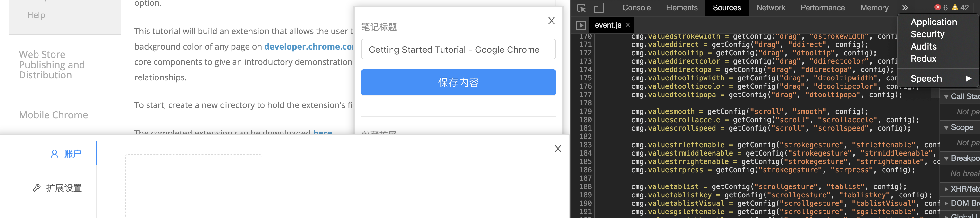Image resolution: width=980 pixels, height=218 pixels.
Task: Click the 保存内容 save button
Action: (x=458, y=82)
